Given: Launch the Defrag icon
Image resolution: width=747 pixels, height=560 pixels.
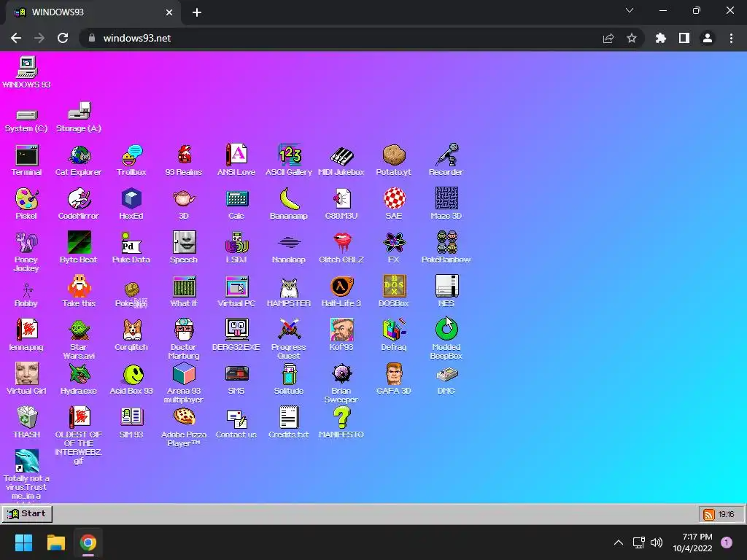Looking at the screenshot, I should (393, 331).
